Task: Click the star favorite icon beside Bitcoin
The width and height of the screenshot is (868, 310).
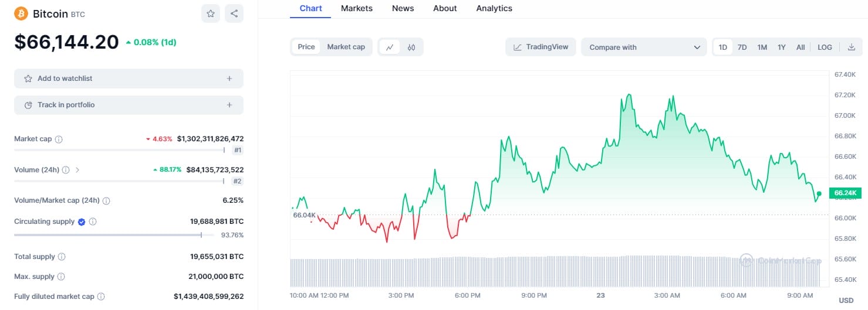Action: (211, 13)
